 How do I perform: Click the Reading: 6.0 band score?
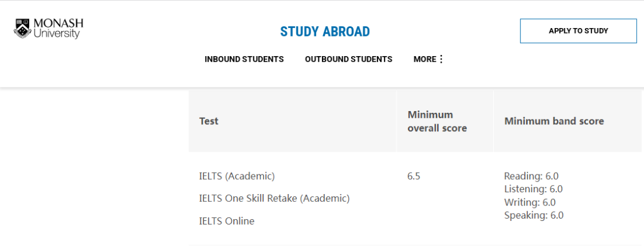pos(531,176)
